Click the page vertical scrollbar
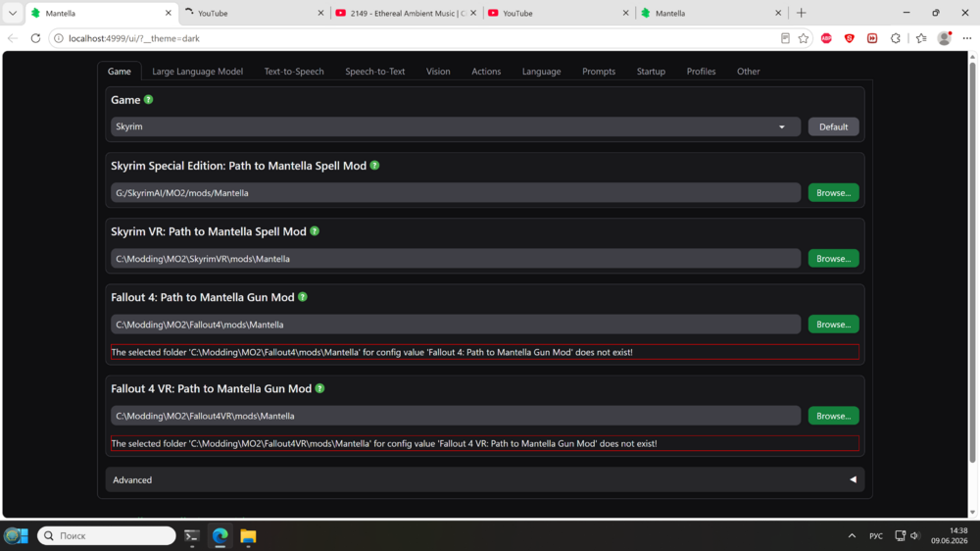980x551 pixels. (972, 263)
